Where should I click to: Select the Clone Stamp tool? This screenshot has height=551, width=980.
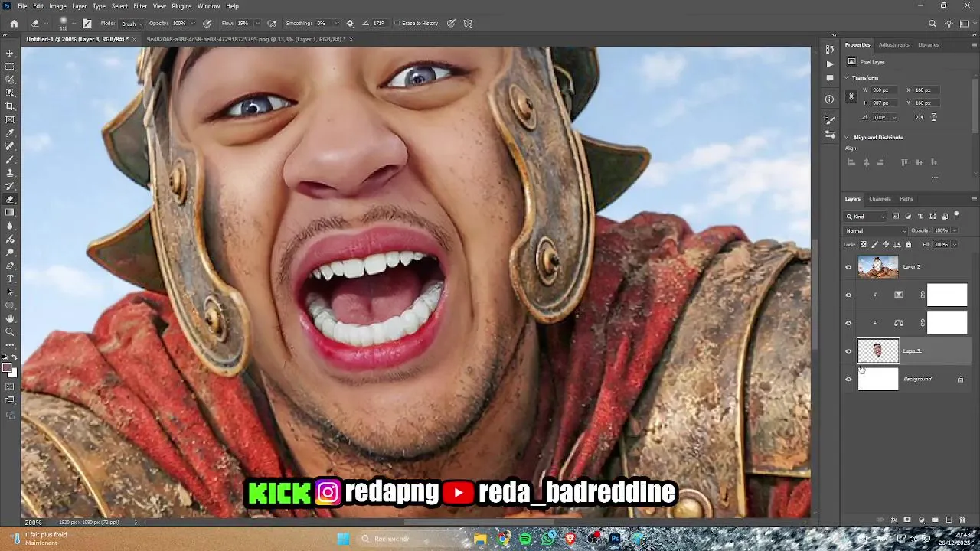pyautogui.click(x=10, y=173)
